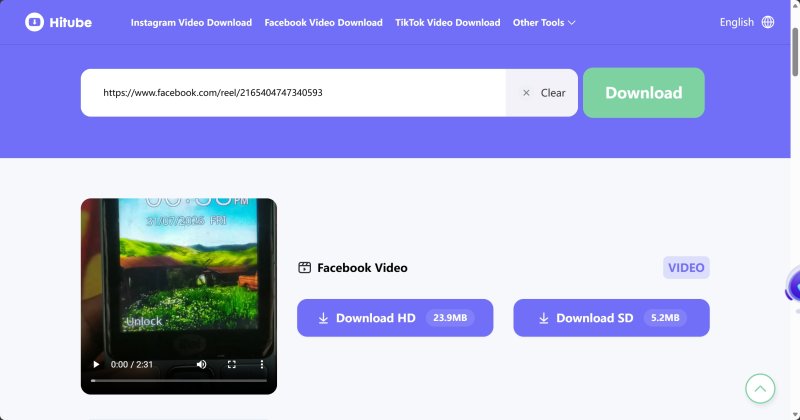Seek along the video progress bar
The image size is (800, 420).
coord(179,381)
